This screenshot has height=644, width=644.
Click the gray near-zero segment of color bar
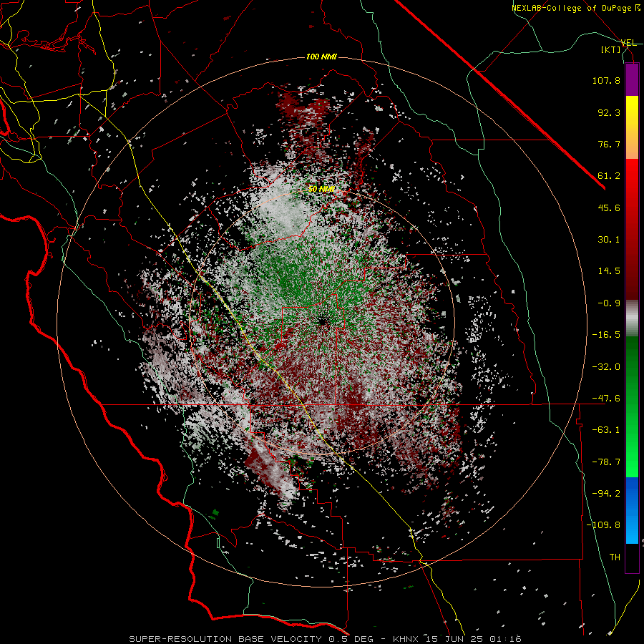(x=632, y=318)
